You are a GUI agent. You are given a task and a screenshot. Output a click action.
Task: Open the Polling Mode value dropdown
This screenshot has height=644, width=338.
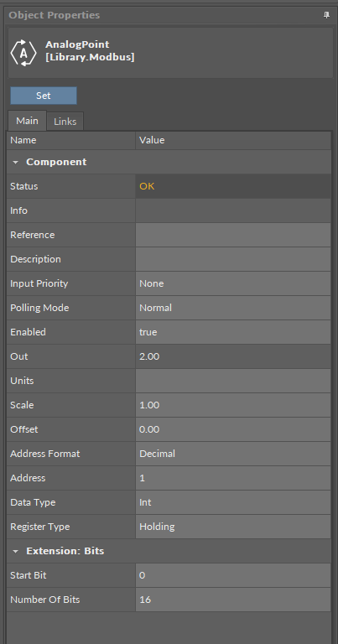click(233, 308)
